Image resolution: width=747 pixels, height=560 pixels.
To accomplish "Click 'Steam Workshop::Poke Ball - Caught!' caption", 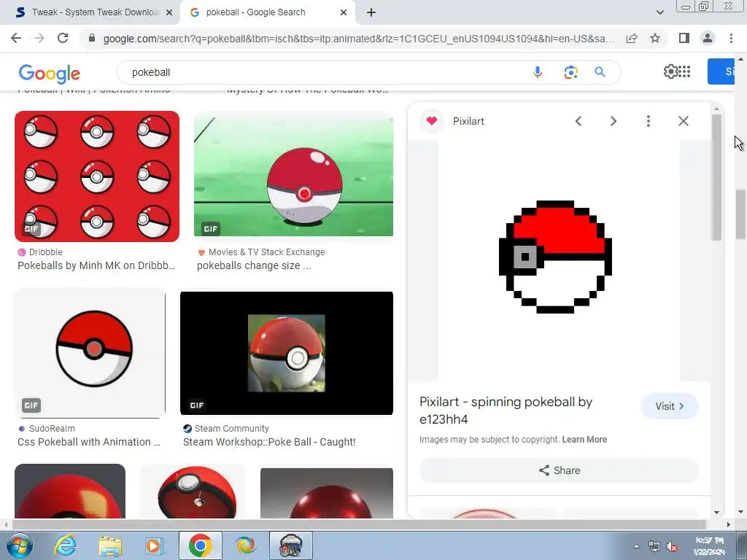I will [x=269, y=442].
